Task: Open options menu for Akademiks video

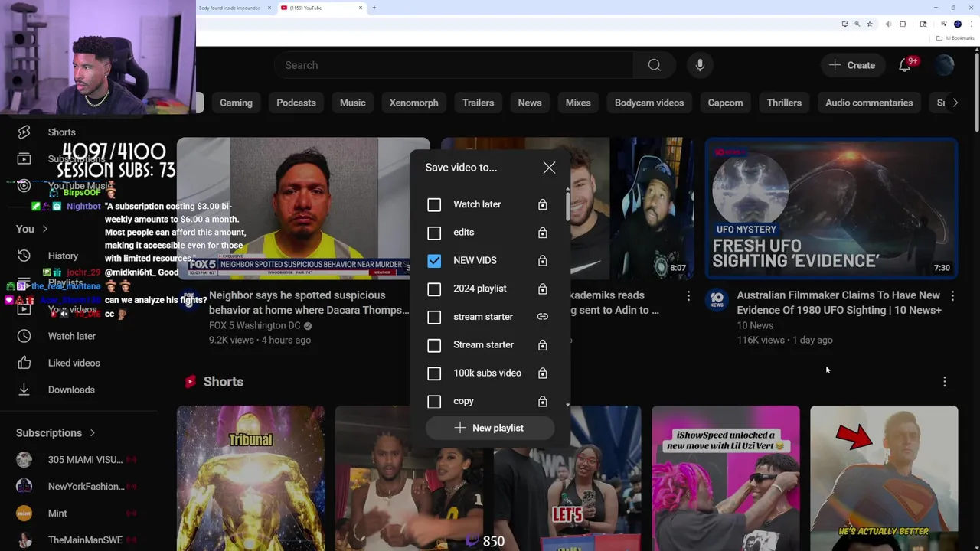Action: (x=688, y=295)
